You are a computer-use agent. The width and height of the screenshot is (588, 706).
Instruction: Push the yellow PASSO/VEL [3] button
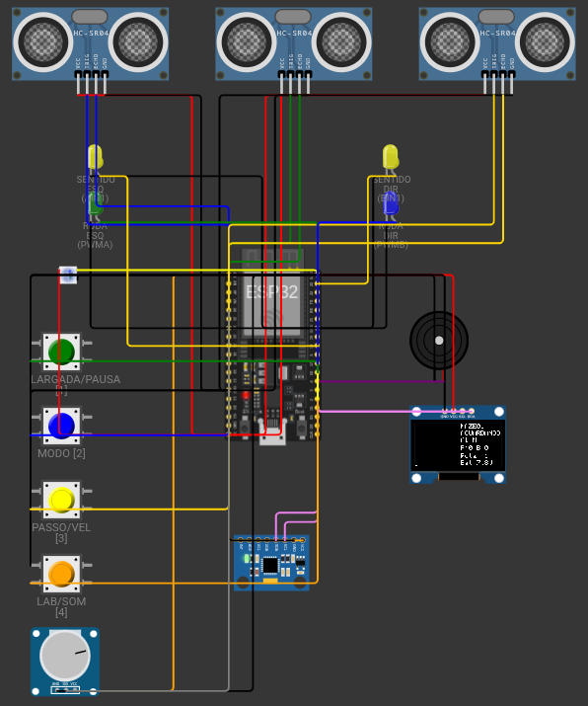tap(61, 500)
